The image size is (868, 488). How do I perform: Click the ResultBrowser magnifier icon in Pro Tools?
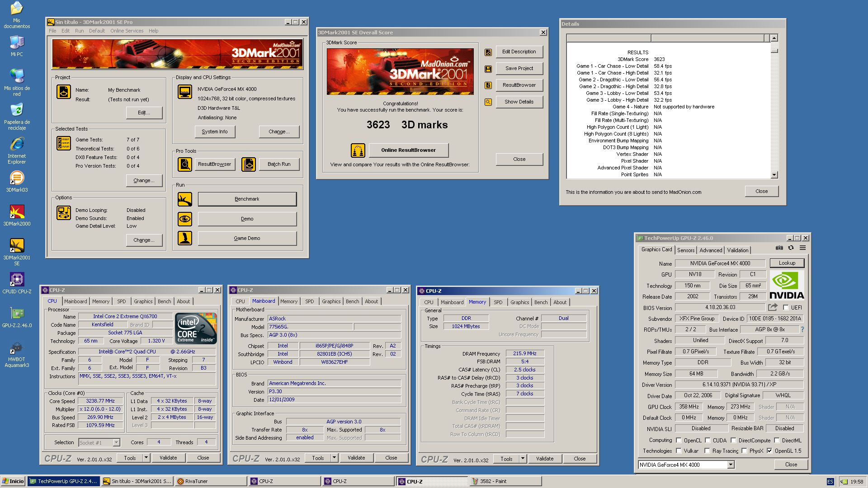point(185,164)
